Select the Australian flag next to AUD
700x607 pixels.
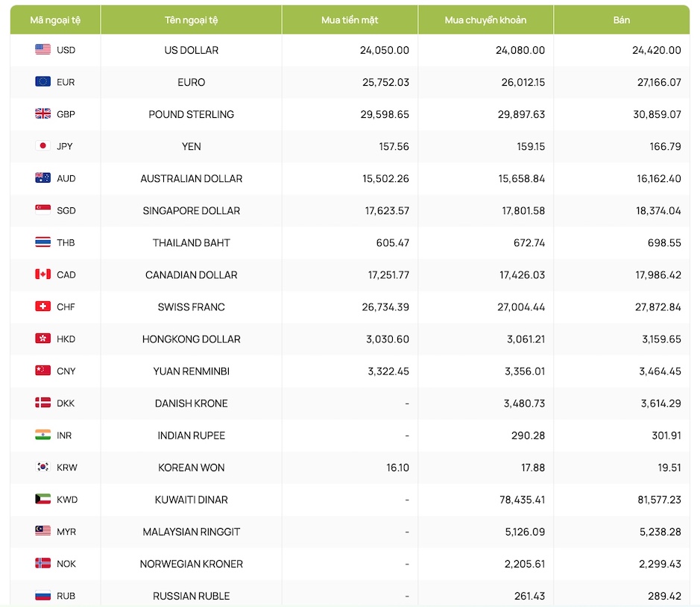pyautogui.click(x=42, y=178)
